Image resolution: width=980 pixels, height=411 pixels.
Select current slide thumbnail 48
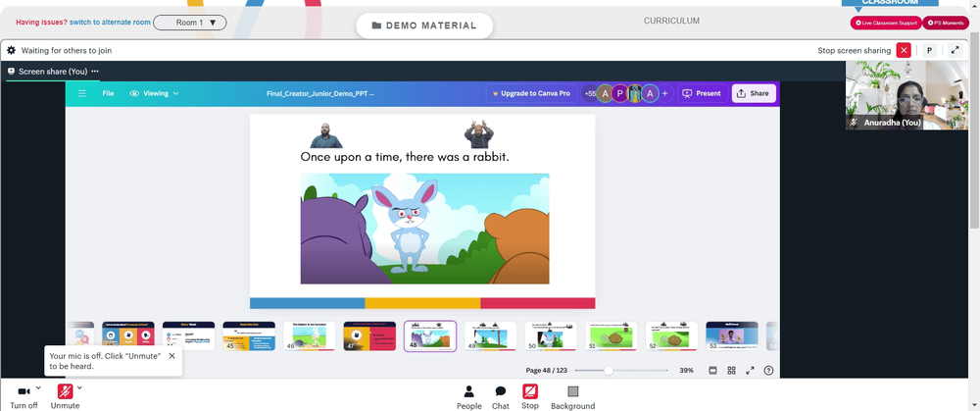click(x=430, y=335)
